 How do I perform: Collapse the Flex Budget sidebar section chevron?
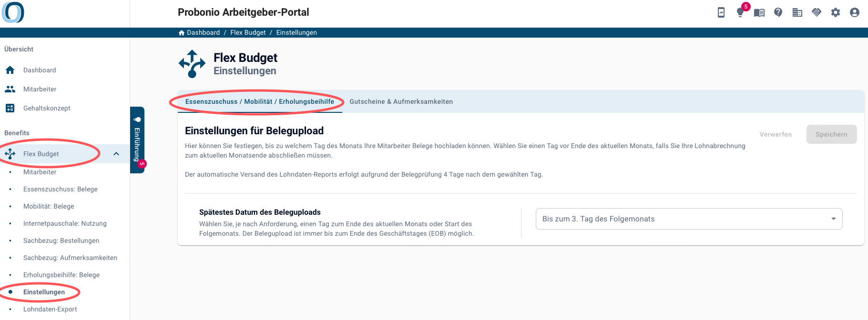[116, 154]
